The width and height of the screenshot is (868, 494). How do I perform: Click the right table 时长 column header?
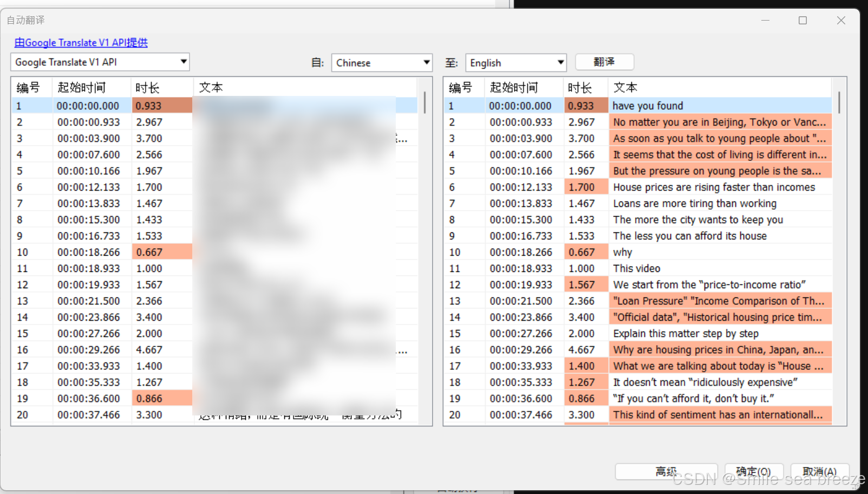586,87
